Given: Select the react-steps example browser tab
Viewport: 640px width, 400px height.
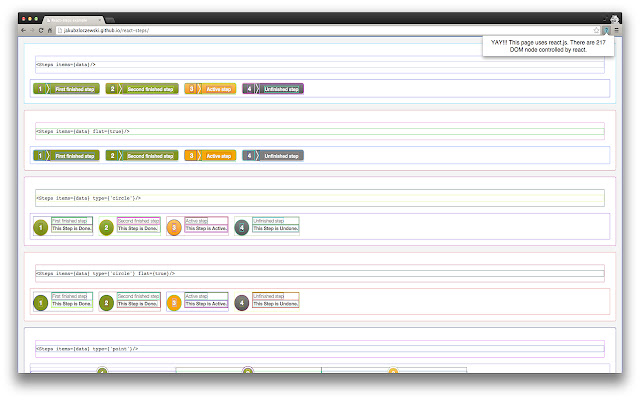Looking at the screenshot, I should click(x=72, y=20).
